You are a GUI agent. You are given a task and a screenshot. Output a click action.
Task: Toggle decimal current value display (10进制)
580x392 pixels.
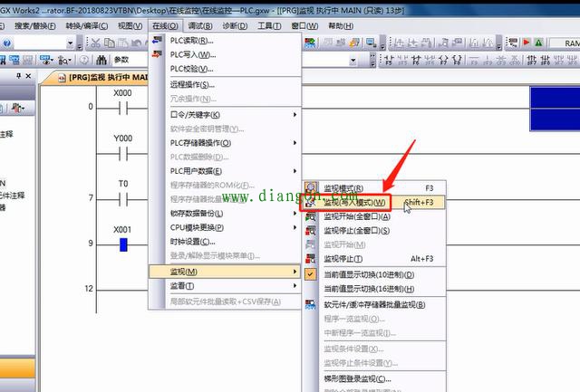pos(369,274)
